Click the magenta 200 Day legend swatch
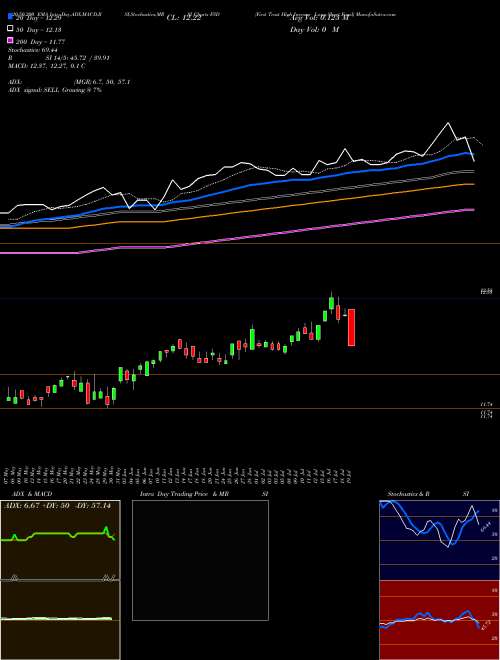 pos(10,41)
